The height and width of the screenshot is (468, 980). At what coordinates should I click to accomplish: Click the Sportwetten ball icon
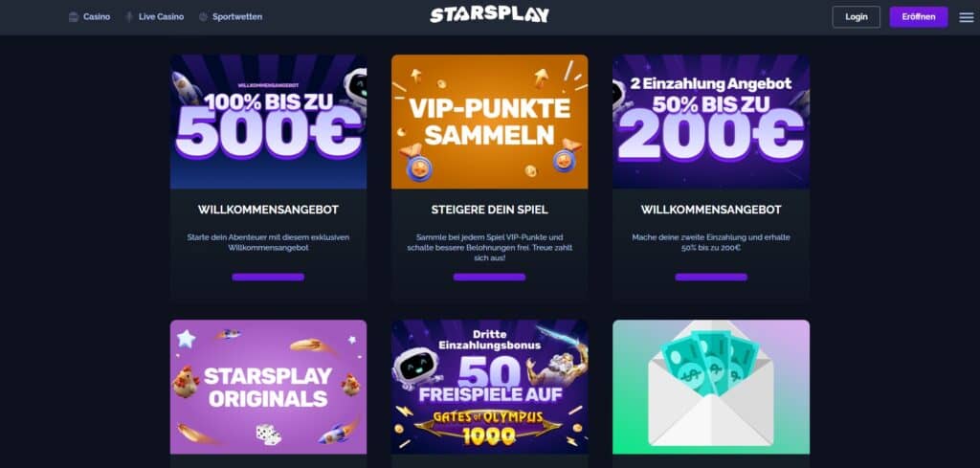pyautogui.click(x=203, y=17)
